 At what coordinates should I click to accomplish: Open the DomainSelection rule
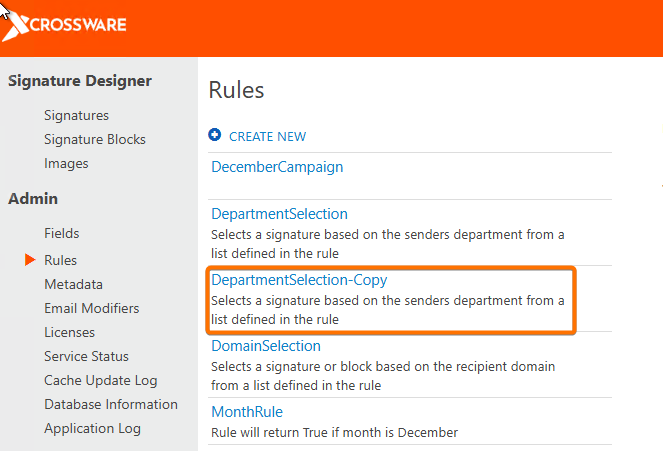click(x=266, y=346)
